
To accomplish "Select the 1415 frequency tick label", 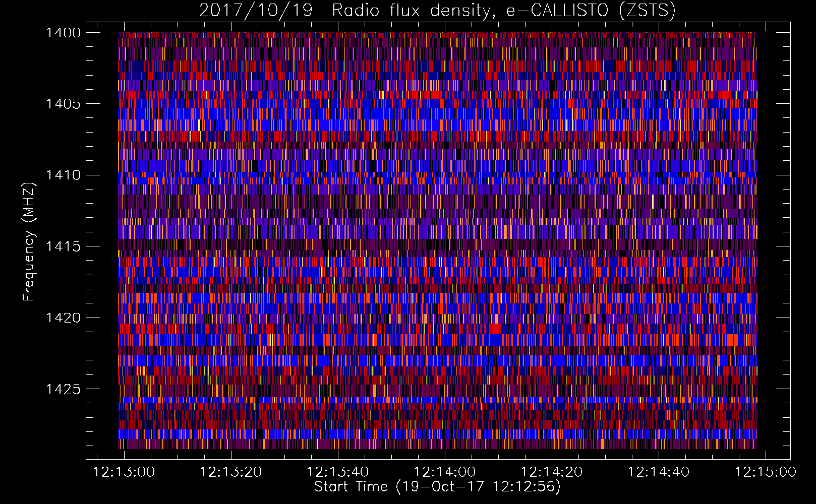I will coord(63,246).
